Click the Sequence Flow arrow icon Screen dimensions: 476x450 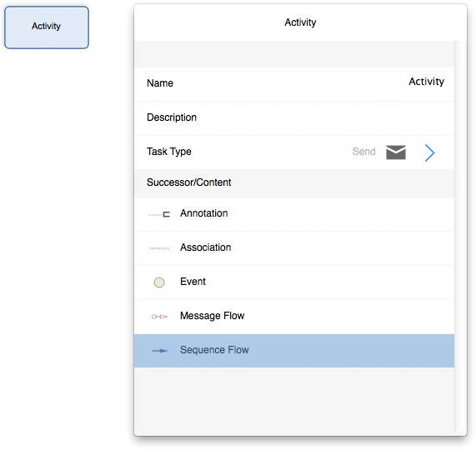(160, 351)
